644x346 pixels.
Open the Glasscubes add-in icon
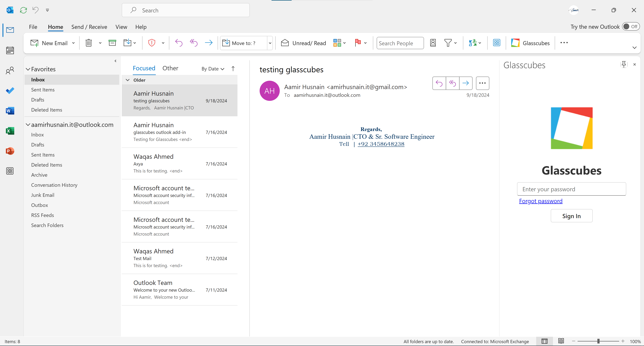(515, 43)
